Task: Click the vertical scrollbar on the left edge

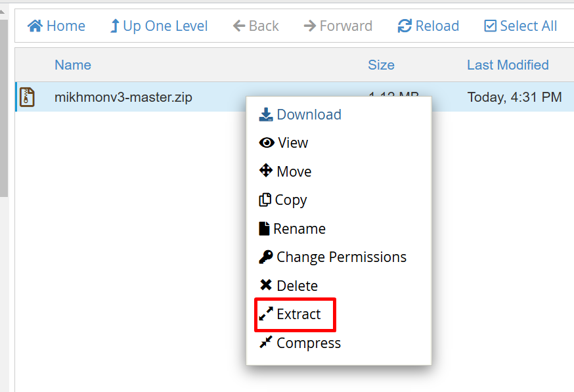Action: [4, 108]
